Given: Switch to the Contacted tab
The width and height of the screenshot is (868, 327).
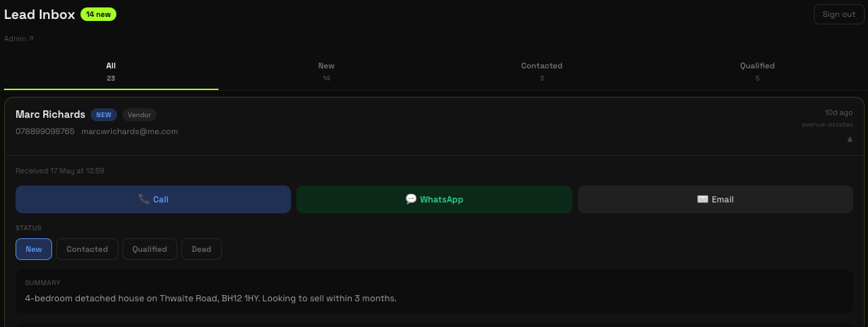Looking at the screenshot, I should [541, 72].
